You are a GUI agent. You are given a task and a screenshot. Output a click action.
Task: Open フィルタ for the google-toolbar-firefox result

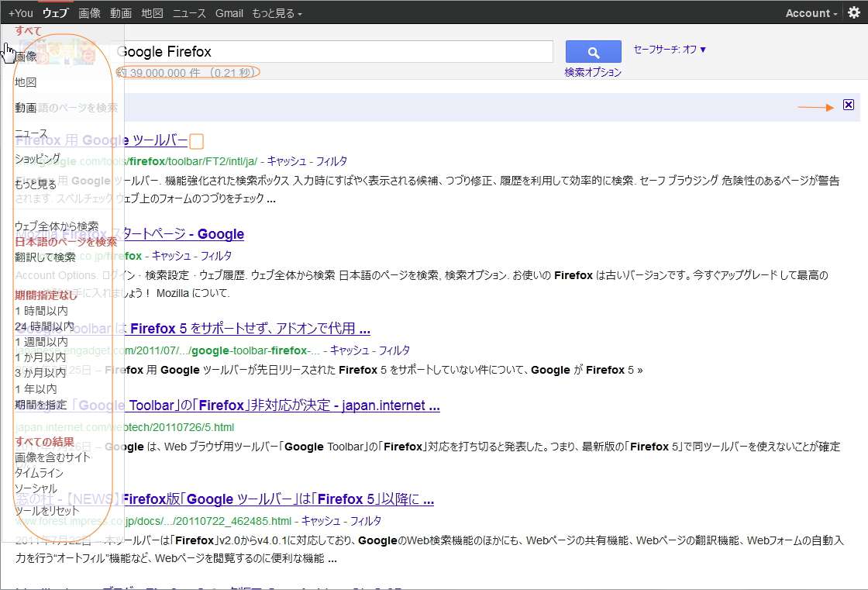394,350
